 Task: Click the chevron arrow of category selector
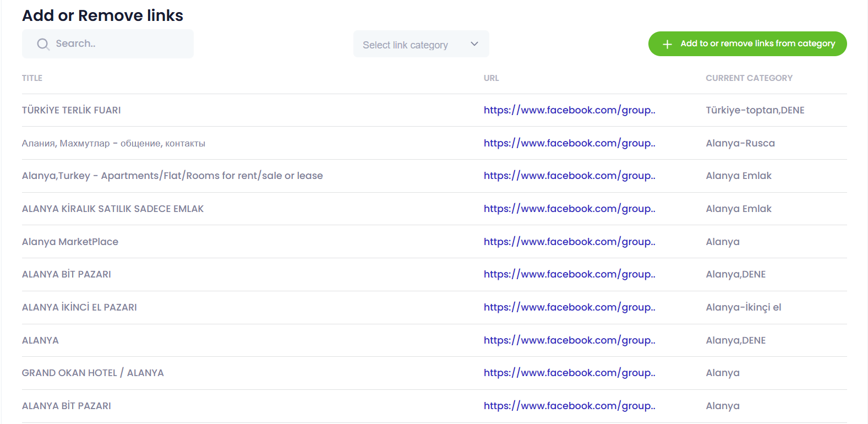click(x=474, y=44)
